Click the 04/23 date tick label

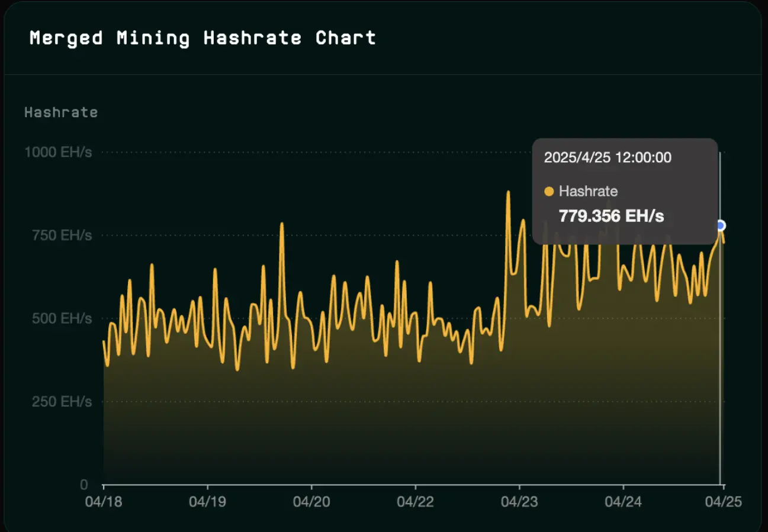tap(519, 502)
